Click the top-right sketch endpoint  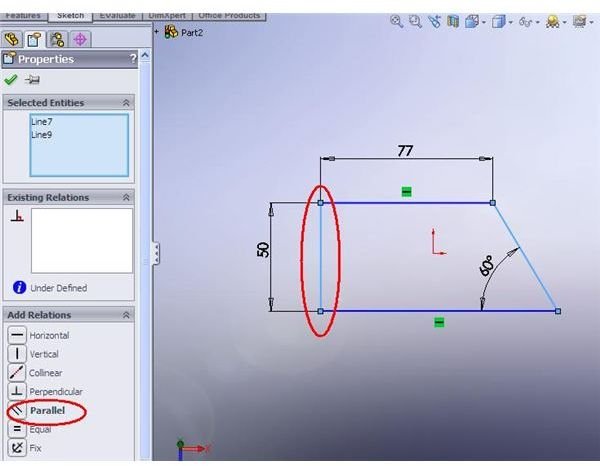click(493, 203)
